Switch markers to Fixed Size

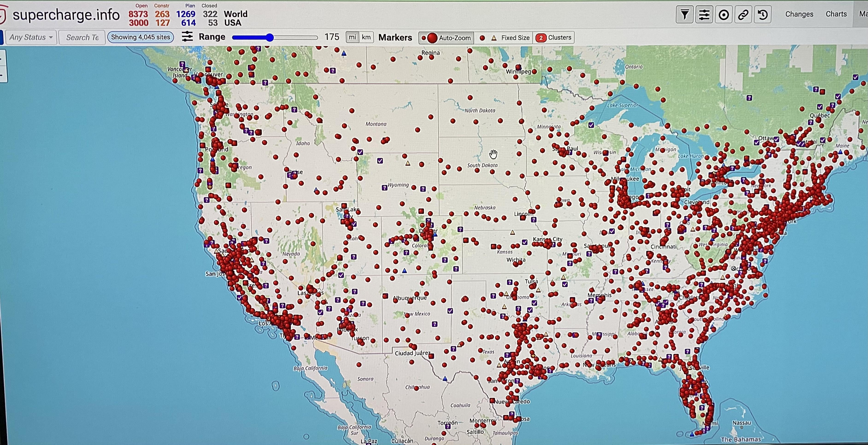click(504, 38)
